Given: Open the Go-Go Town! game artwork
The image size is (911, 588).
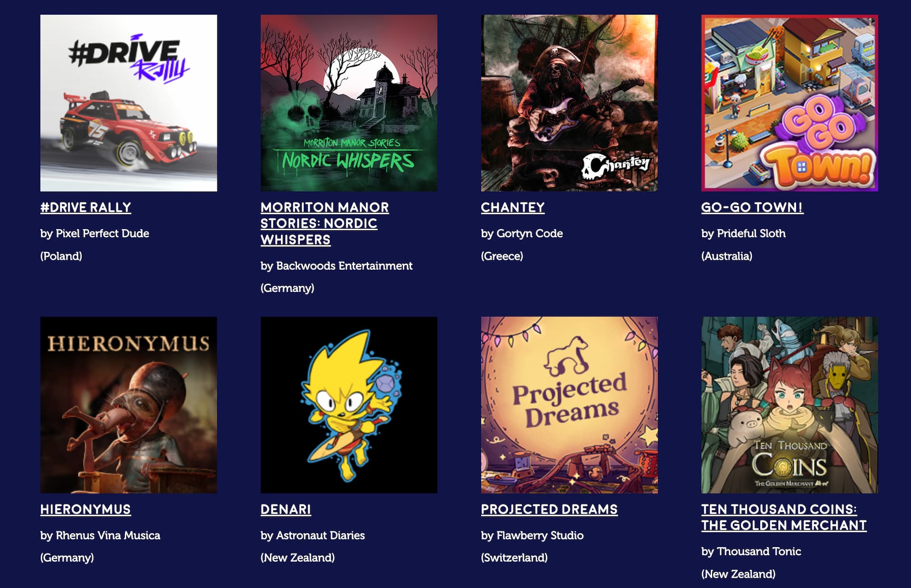Looking at the screenshot, I should (x=790, y=103).
